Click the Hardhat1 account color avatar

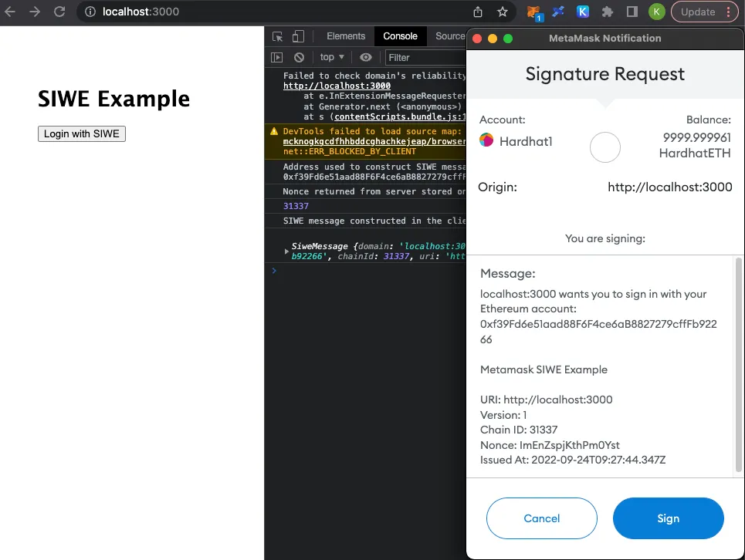(x=486, y=140)
